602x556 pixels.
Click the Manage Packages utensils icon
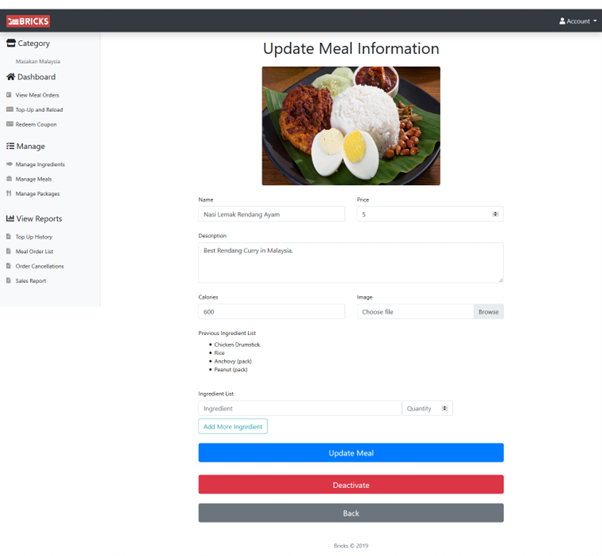8,193
